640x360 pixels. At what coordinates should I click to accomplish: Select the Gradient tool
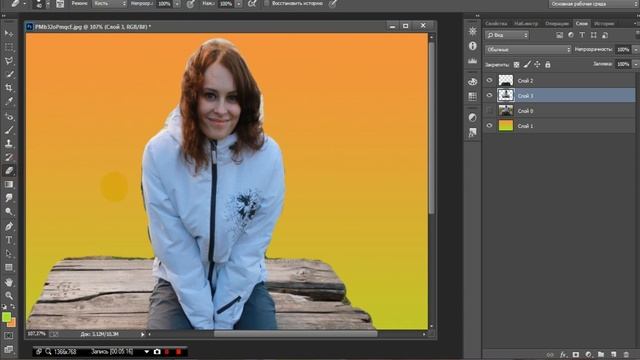[9, 184]
